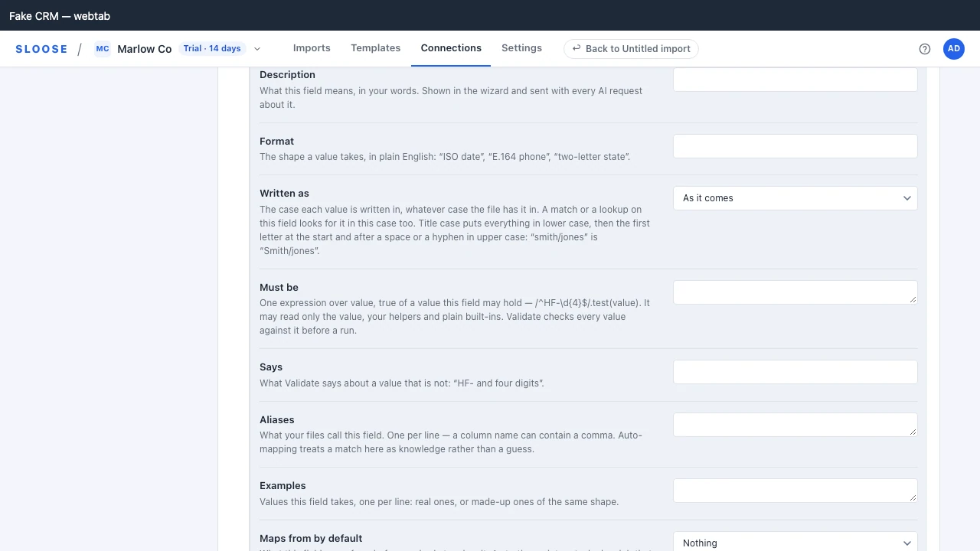Click into the Aliases textarea
The height and width of the screenshot is (551, 980).
795,425
